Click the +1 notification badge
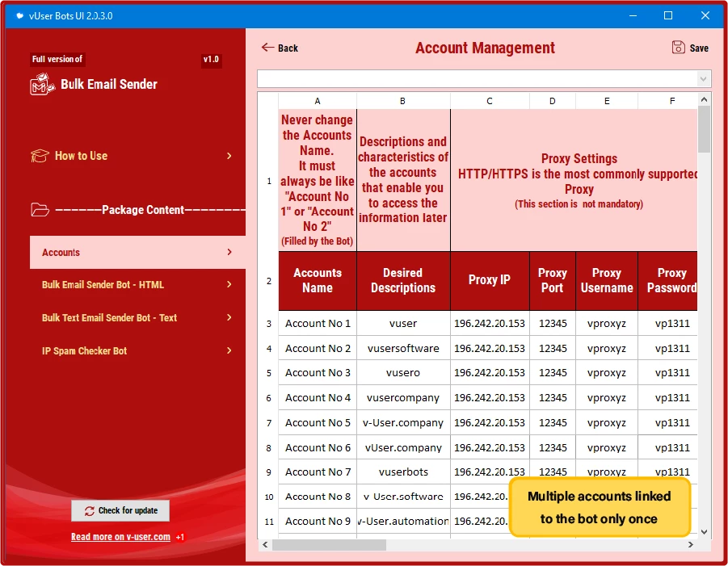Image resolution: width=728 pixels, height=566 pixels. (x=180, y=537)
